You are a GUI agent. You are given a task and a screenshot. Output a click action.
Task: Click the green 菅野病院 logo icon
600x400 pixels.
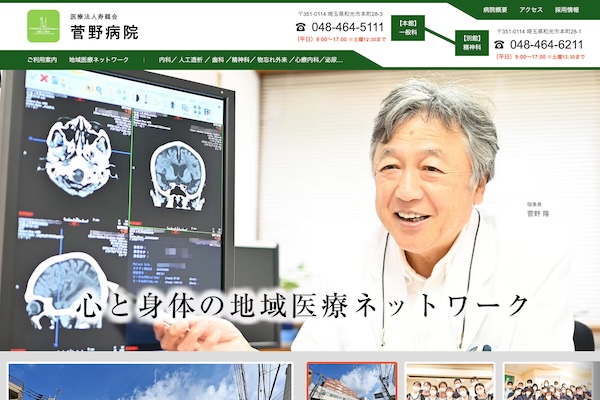click(x=43, y=26)
